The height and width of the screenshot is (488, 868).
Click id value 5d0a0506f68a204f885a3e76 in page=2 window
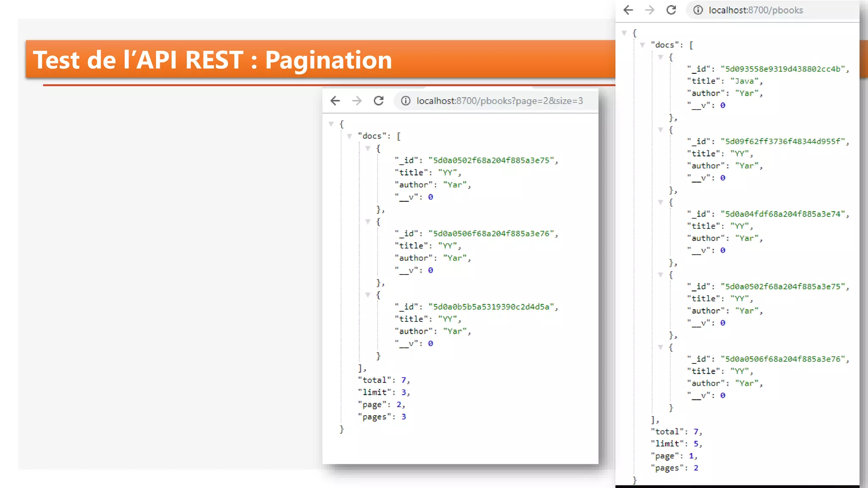[x=491, y=234]
